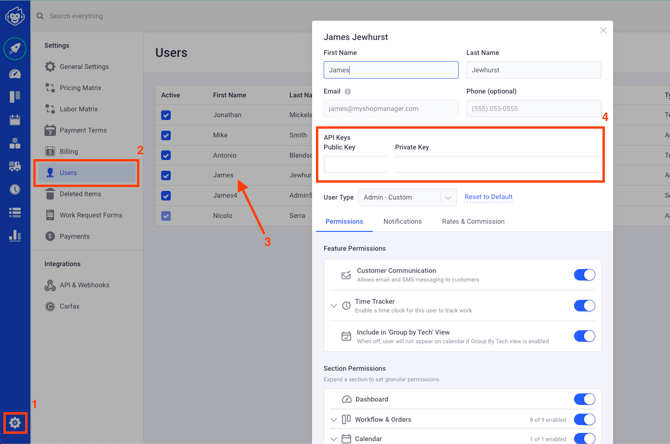Expand the Time Tracker permission row

click(x=334, y=306)
